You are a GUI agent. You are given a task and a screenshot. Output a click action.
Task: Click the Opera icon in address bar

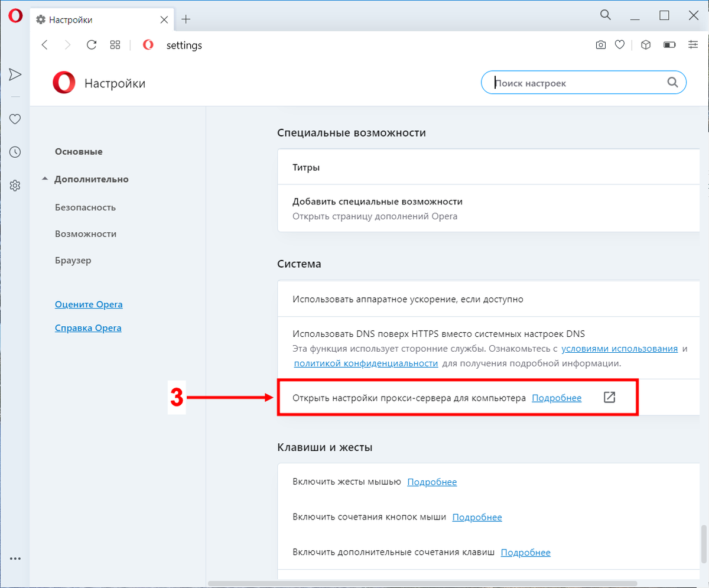148,45
